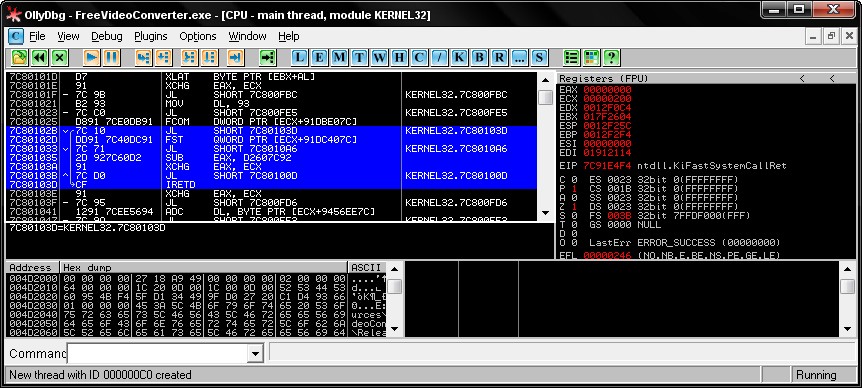Open the Options menu
The width and height of the screenshot is (862, 388).
click(198, 36)
